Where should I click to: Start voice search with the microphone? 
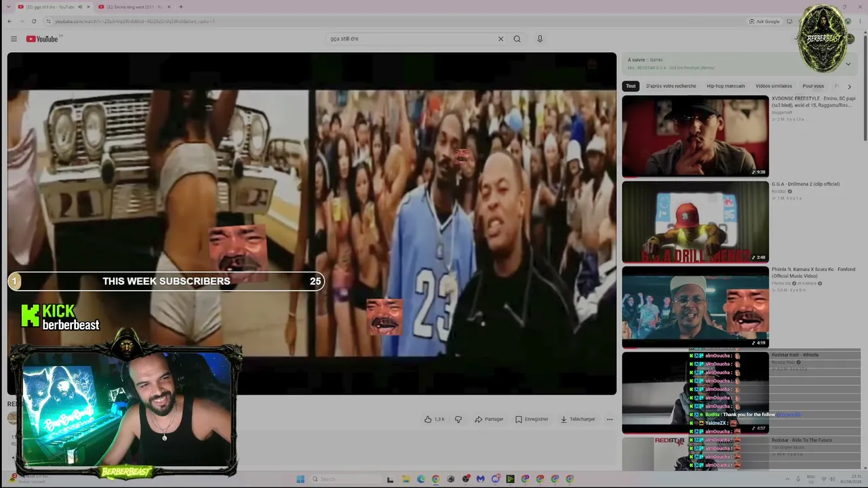540,39
